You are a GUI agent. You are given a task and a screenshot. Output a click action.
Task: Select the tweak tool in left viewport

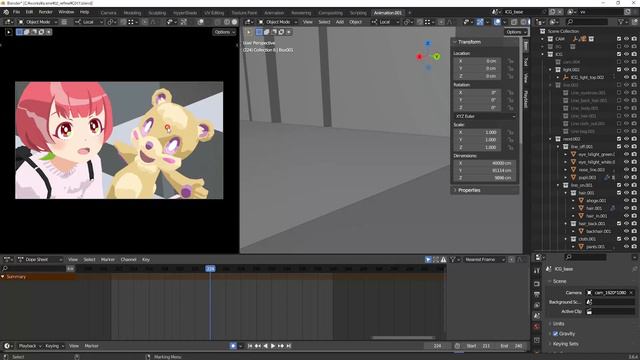9,32
